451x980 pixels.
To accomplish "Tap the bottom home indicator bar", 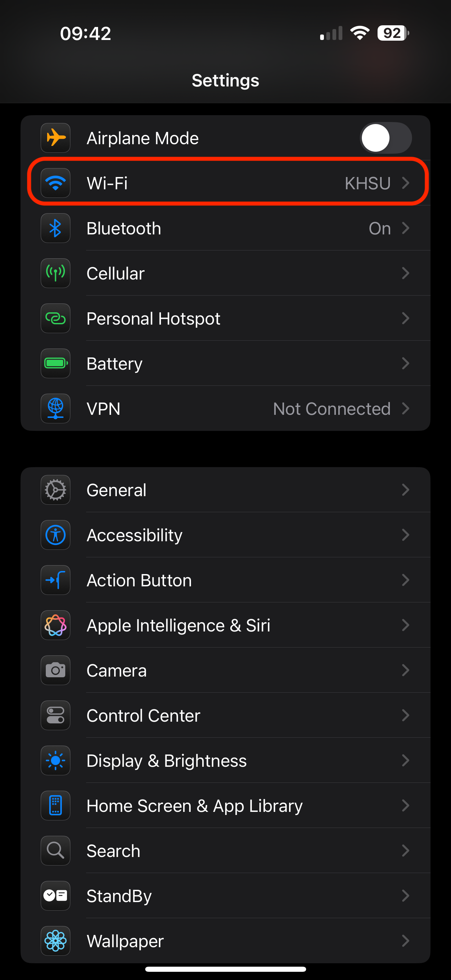I will coord(225,969).
